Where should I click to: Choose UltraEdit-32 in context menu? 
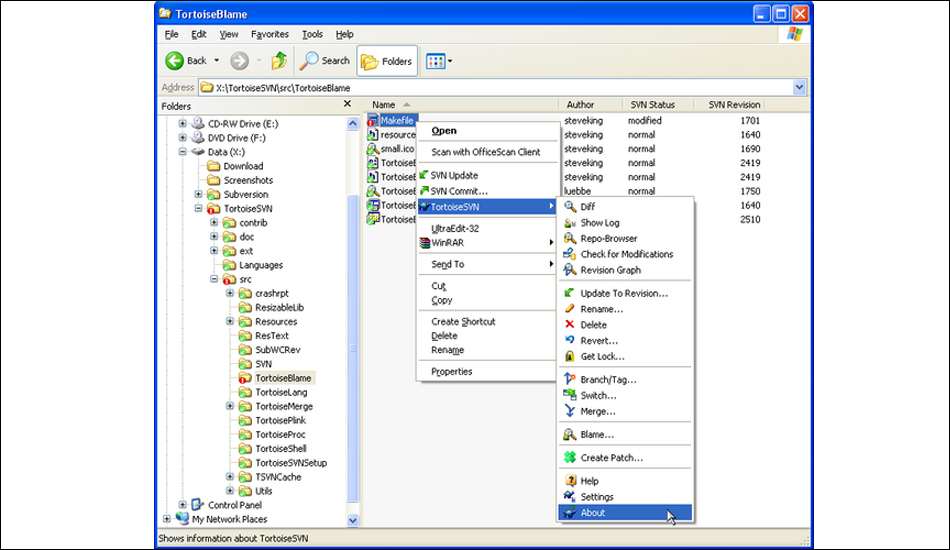pyautogui.click(x=487, y=228)
